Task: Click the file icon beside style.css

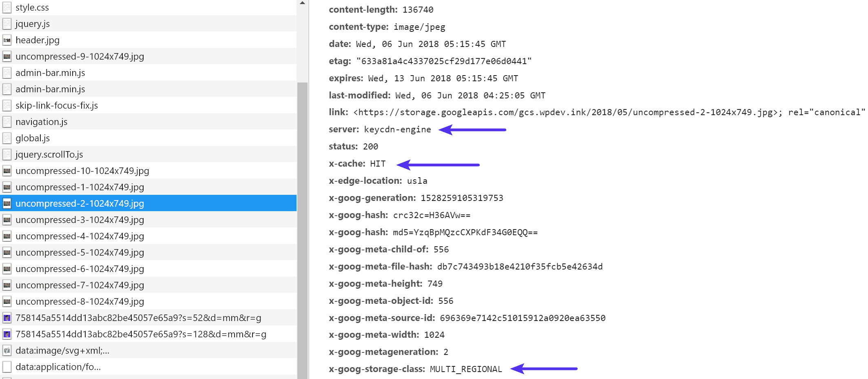Action: 7,7
